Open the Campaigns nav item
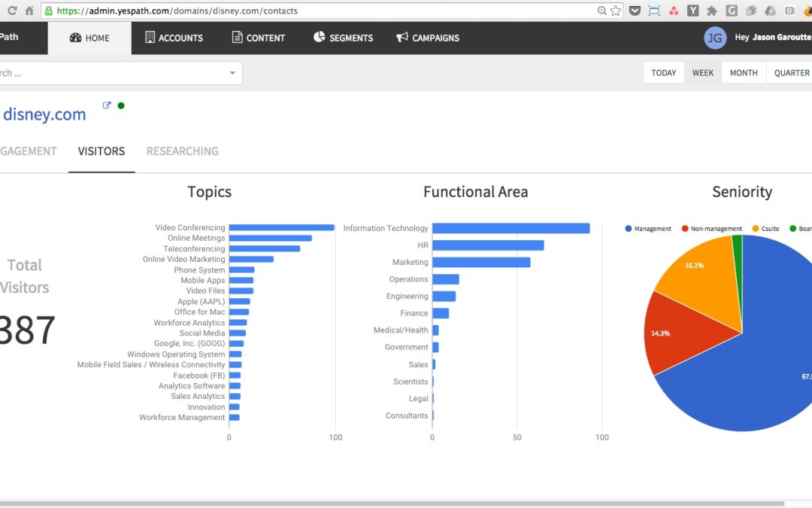Viewport: 812px width, 508px height. click(428, 38)
